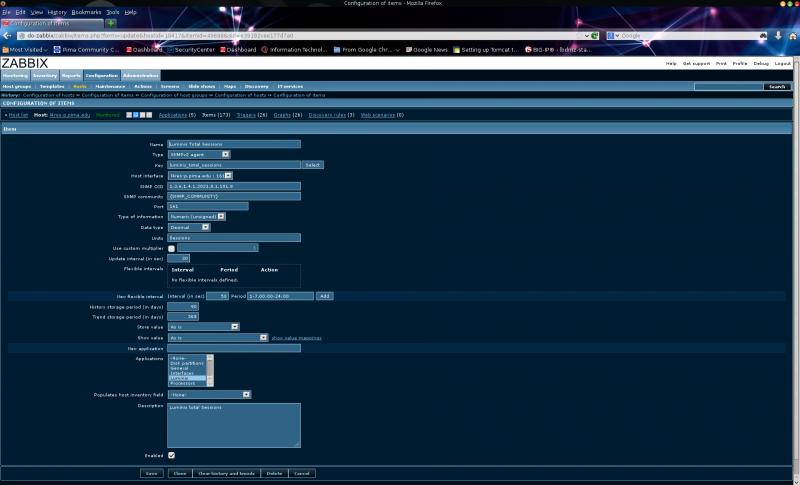This screenshot has height=485, width=800.
Task: Click Clear history and trends button
Action: 227,474
